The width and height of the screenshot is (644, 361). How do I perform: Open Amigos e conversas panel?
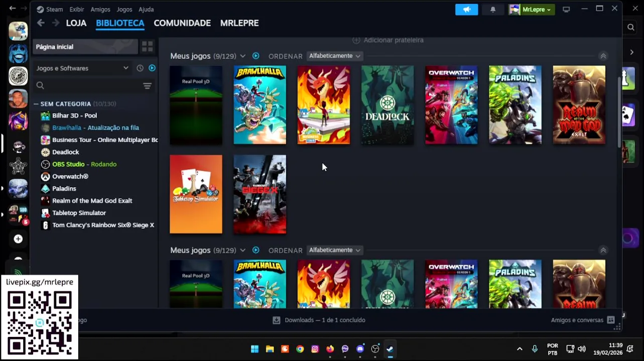coord(583,320)
